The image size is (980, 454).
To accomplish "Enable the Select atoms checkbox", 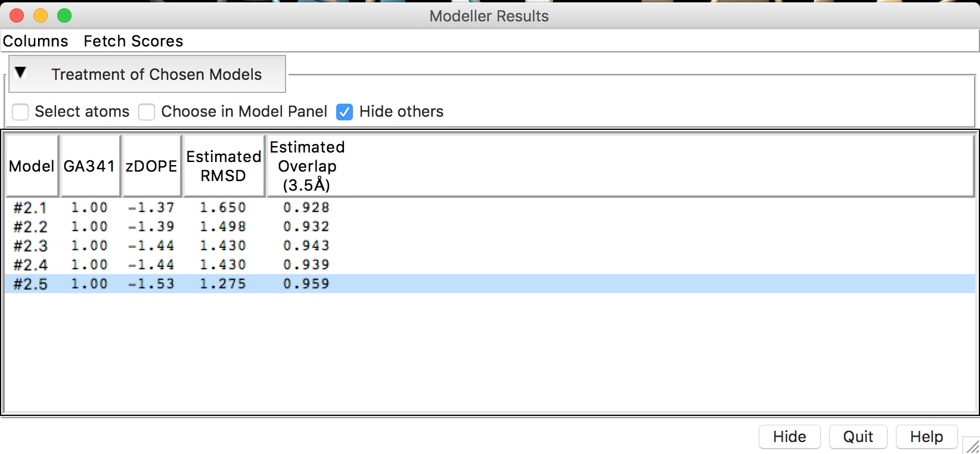I will point(21,112).
